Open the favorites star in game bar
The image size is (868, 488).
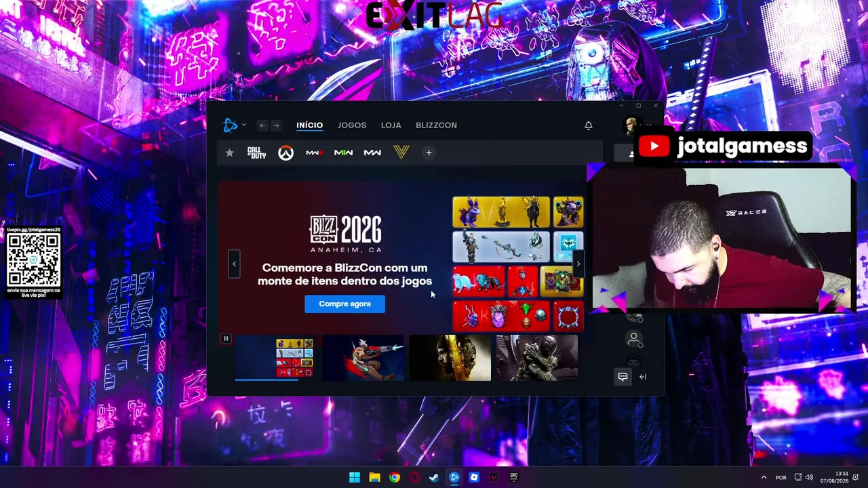point(229,152)
